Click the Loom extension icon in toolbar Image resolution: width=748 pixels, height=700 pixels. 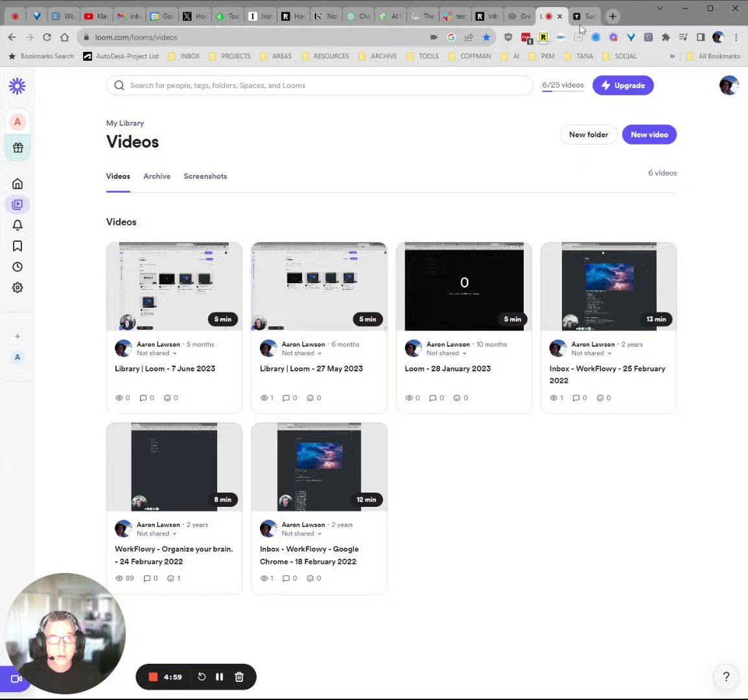613,37
